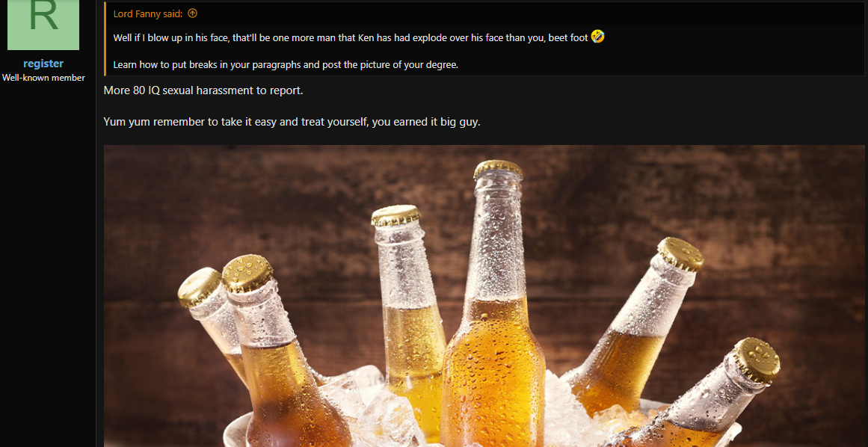This screenshot has height=447, width=868.
Task: Click the "Lord Fanny said:" quote header
Action: [x=148, y=13]
